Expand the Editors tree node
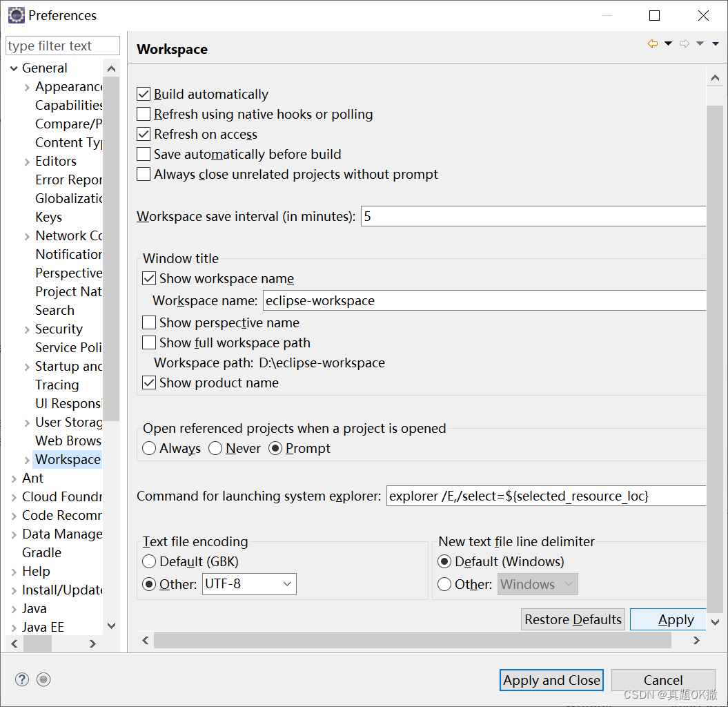The image size is (728, 707). (27, 161)
